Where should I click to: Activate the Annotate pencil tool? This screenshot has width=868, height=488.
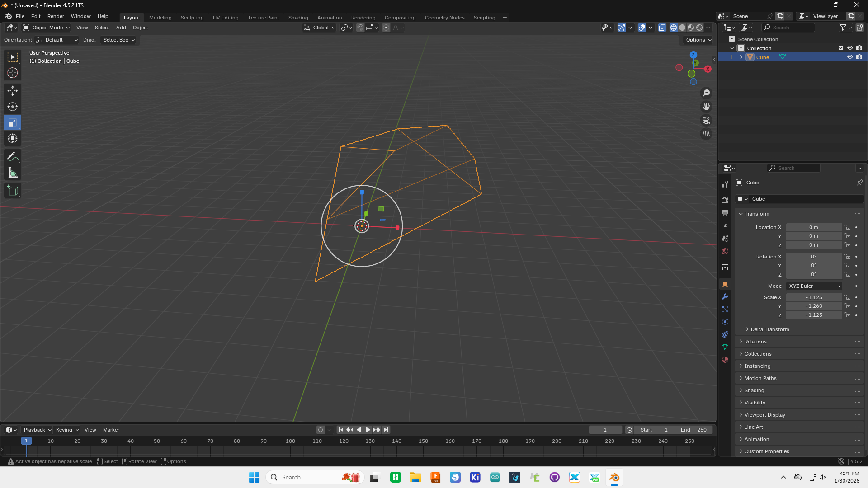pyautogui.click(x=13, y=157)
